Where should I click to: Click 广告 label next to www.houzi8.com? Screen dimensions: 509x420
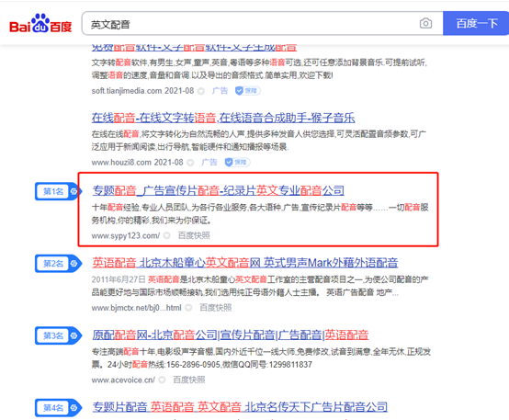point(209,162)
